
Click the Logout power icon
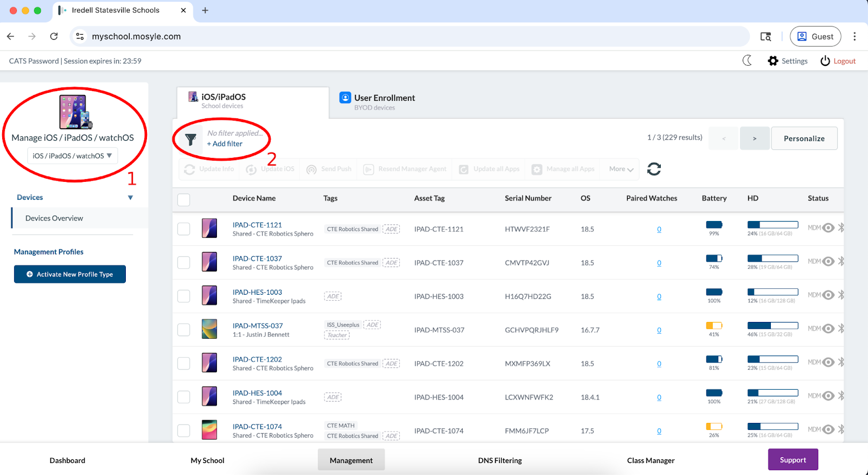(825, 61)
